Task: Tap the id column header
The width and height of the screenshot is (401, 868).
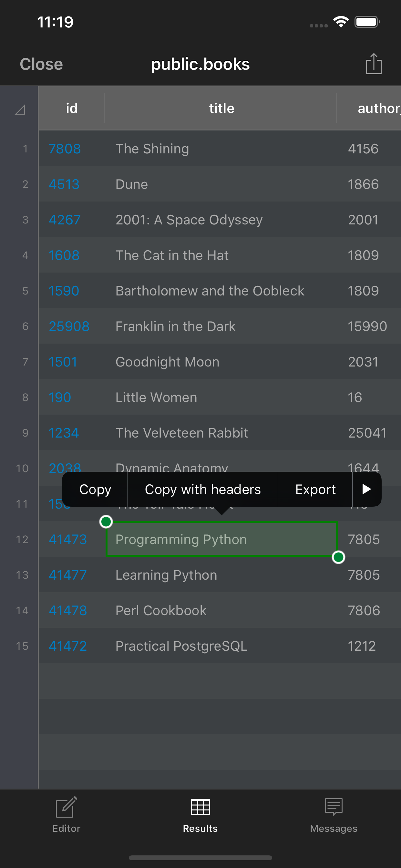Action: point(71,108)
